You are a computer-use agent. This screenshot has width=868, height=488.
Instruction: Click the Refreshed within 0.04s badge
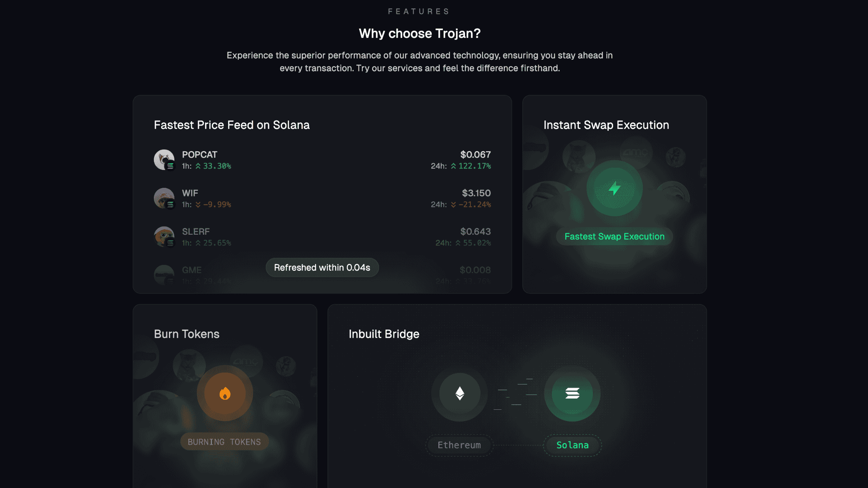click(x=322, y=268)
